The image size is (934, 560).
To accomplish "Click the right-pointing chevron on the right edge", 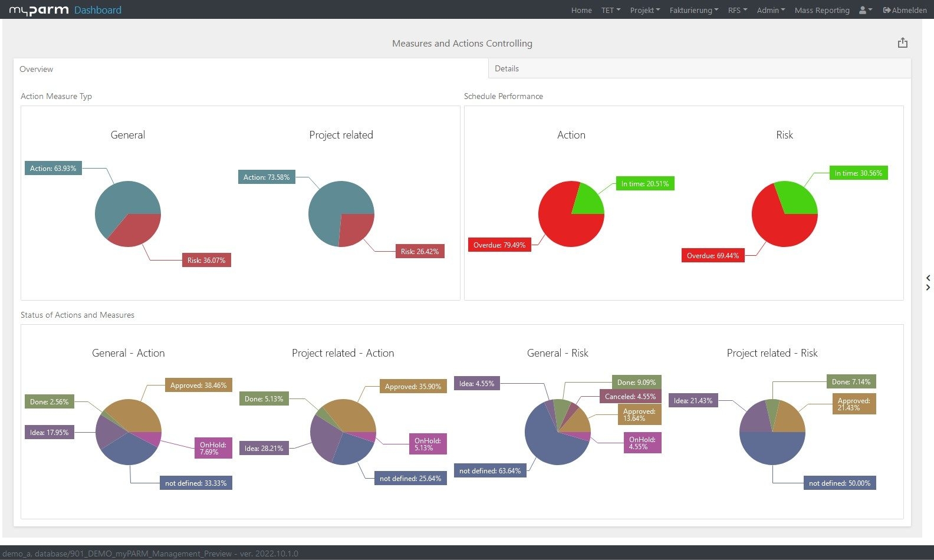I will point(928,288).
